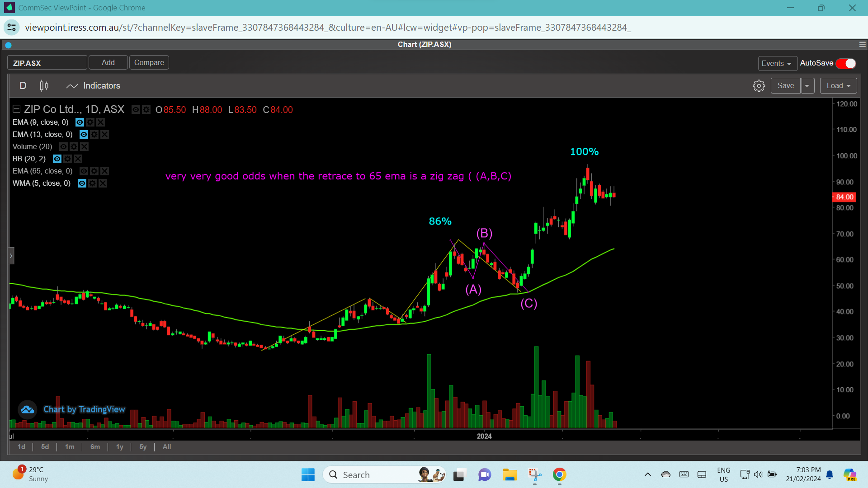Click the blue widget link circle icon
Image resolution: width=868 pixels, height=488 pixels.
pyautogui.click(x=8, y=45)
